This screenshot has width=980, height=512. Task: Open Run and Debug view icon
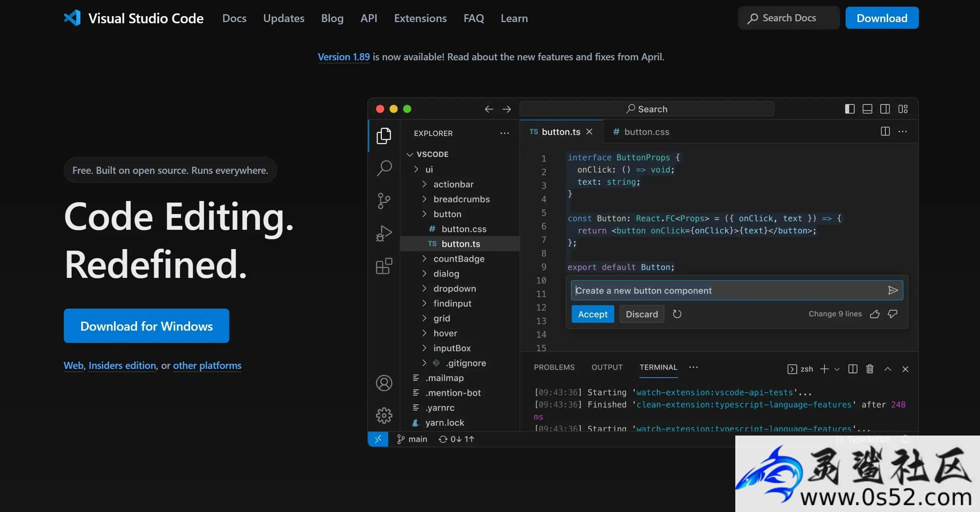[384, 233]
